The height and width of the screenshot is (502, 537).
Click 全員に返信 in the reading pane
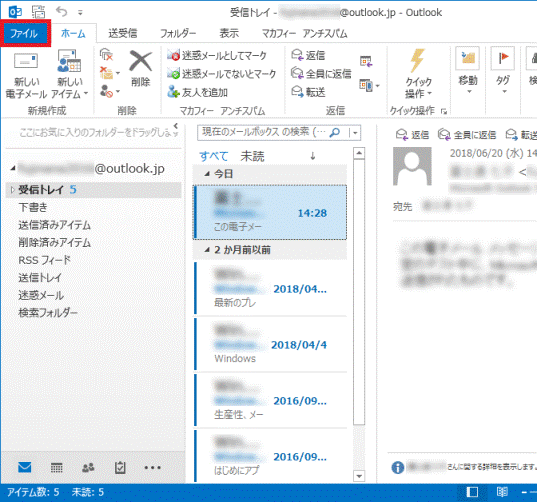click(467, 135)
